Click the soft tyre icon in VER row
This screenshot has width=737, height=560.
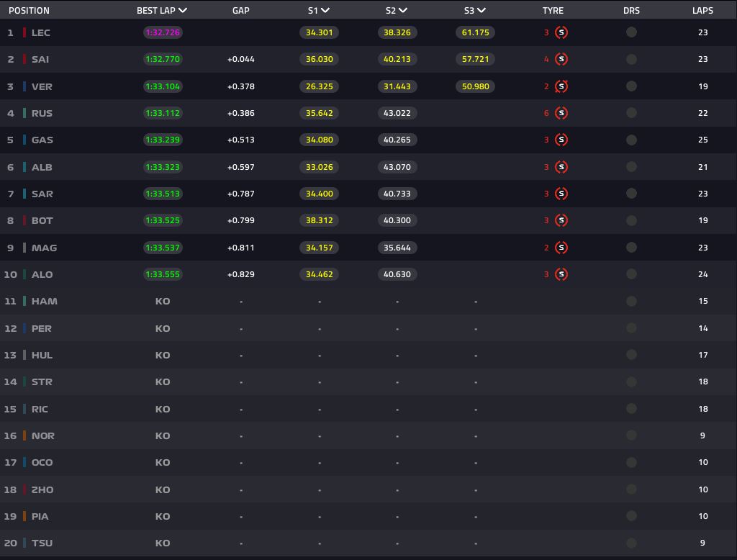[x=561, y=86]
